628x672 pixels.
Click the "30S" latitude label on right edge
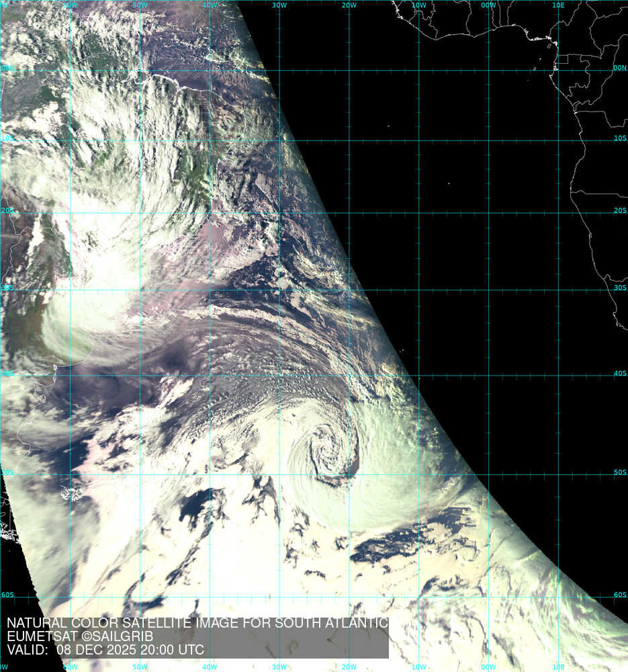coord(619,288)
